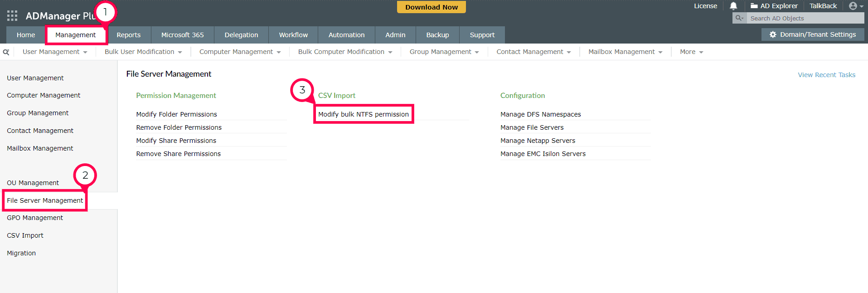Click the submenu search icon beside User Management

[6, 52]
